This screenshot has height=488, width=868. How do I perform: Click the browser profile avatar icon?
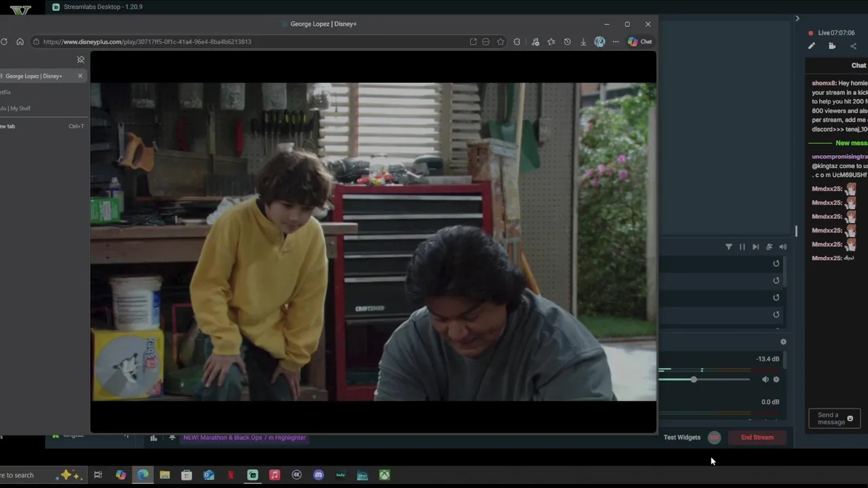tap(599, 41)
